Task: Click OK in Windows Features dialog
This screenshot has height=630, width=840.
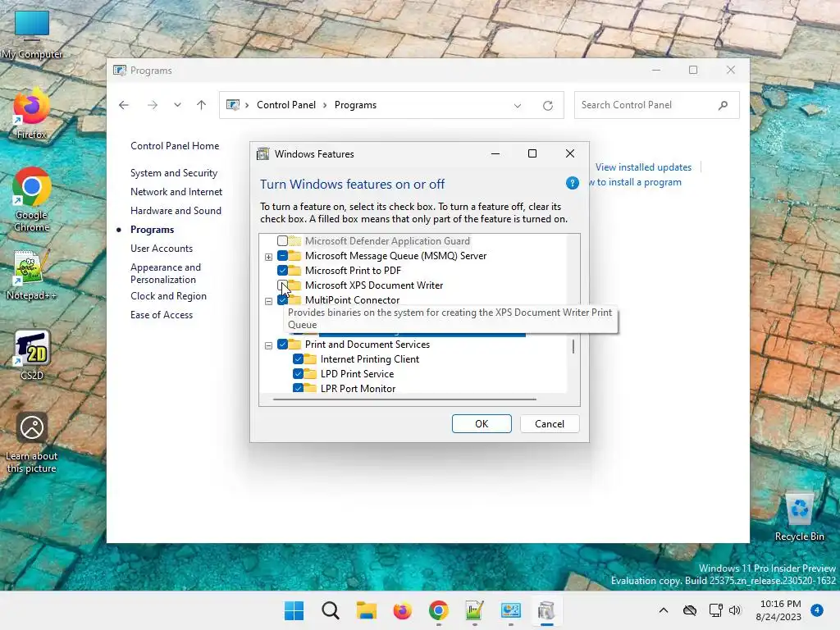Action: (482, 424)
